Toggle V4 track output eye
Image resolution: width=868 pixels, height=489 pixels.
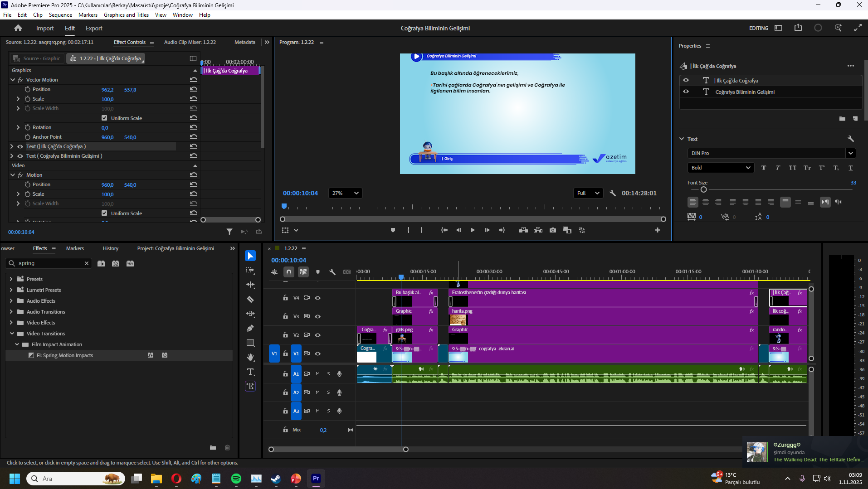(318, 298)
